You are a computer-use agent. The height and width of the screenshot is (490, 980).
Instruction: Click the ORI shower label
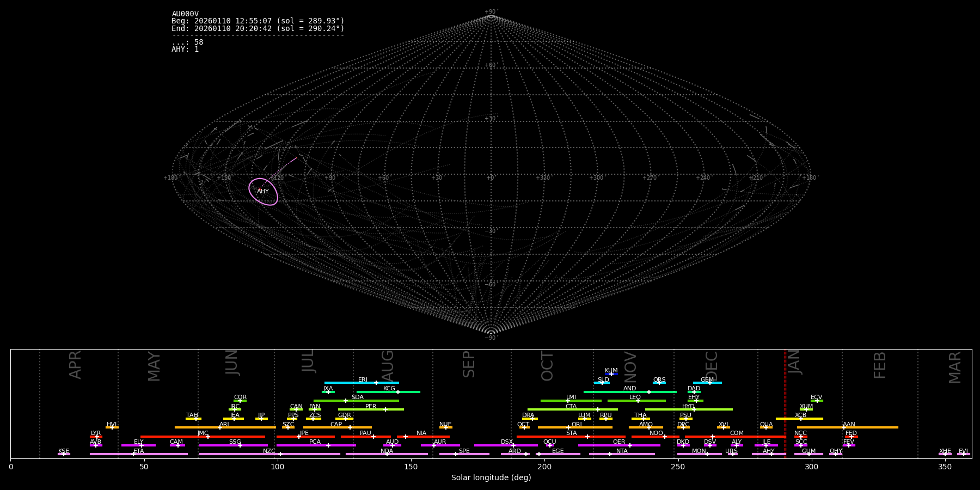coord(577,425)
